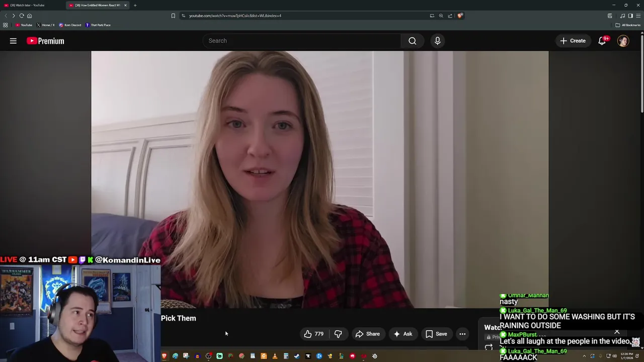The width and height of the screenshot is (644, 362).
Task: Open SteelSeries app in taskbar
Action: click(375, 356)
